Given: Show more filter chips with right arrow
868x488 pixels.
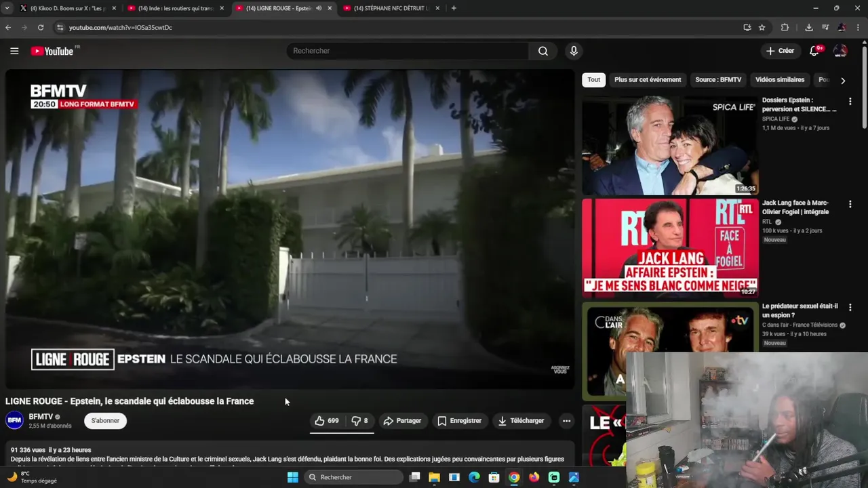Looking at the screenshot, I should pyautogui.click(x=843, y=80).
